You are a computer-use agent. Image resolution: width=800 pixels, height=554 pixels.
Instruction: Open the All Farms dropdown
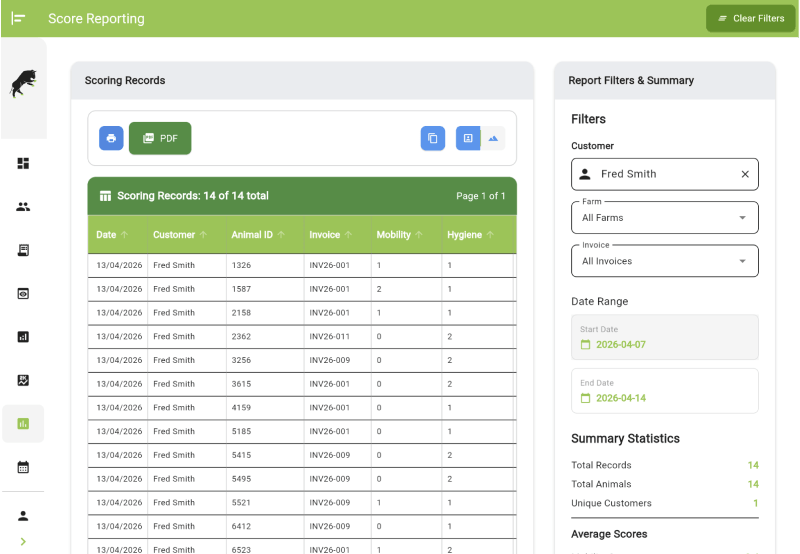pos(664,218)
